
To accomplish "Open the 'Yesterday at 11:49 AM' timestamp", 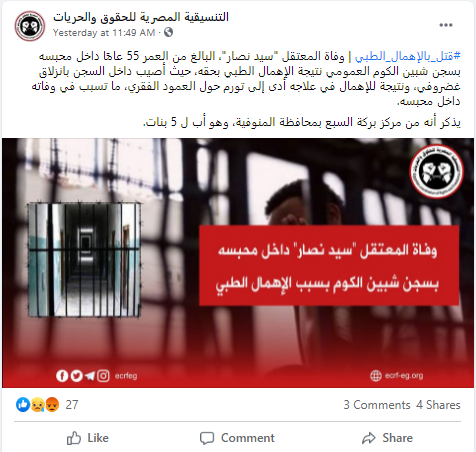I will click(104, 33).
